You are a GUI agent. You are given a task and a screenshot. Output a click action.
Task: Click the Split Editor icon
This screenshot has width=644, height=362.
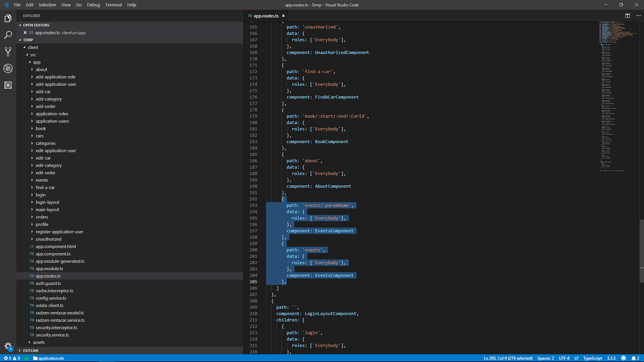pyautogui.click(x=627, y=15)
